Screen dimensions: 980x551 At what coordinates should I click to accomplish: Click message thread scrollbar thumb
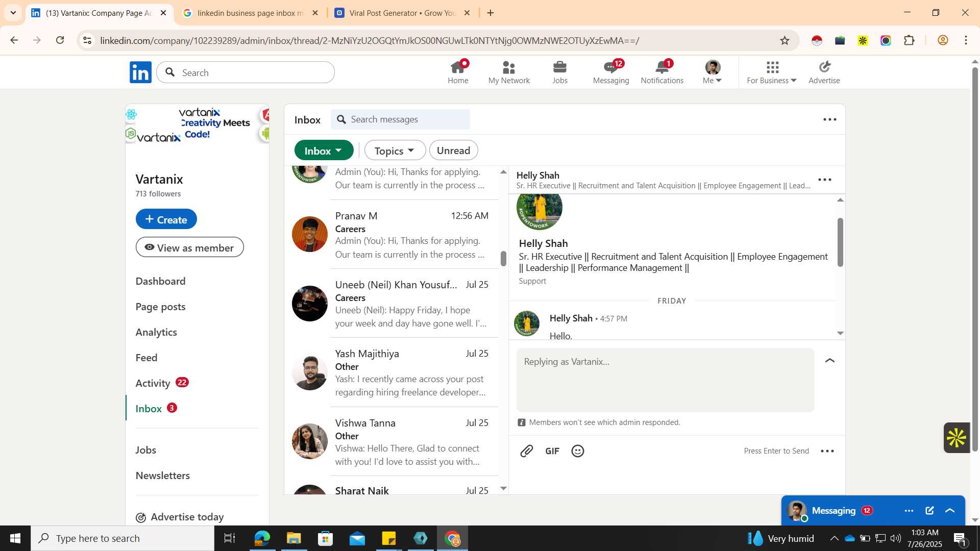pos(840,242)
